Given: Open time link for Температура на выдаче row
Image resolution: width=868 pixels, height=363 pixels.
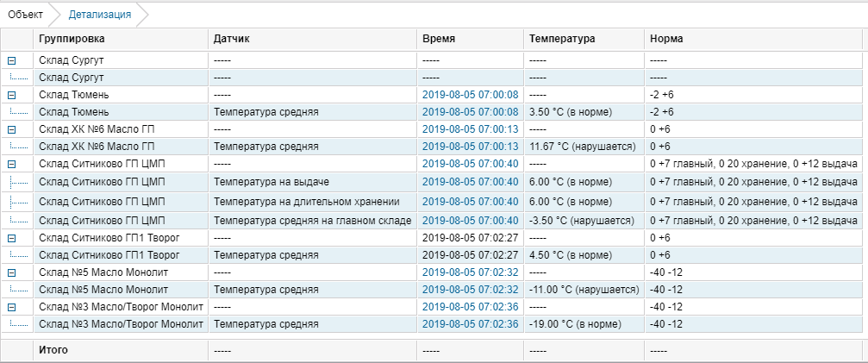Looking at the screenshot, I should [470, 182].
